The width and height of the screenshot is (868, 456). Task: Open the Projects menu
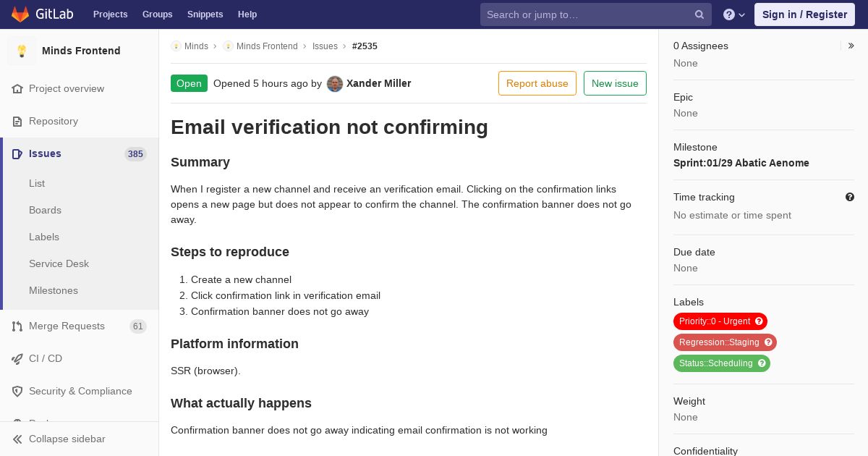111,14
